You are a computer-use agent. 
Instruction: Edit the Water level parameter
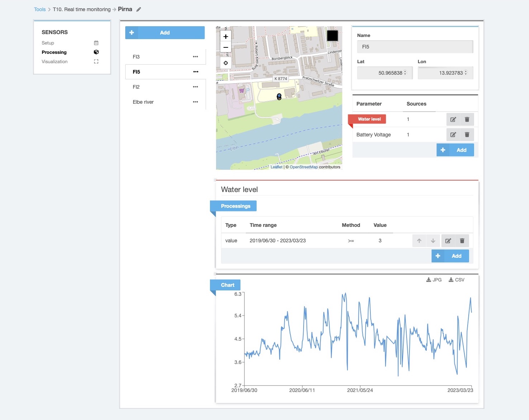click(x=453, y=120)
